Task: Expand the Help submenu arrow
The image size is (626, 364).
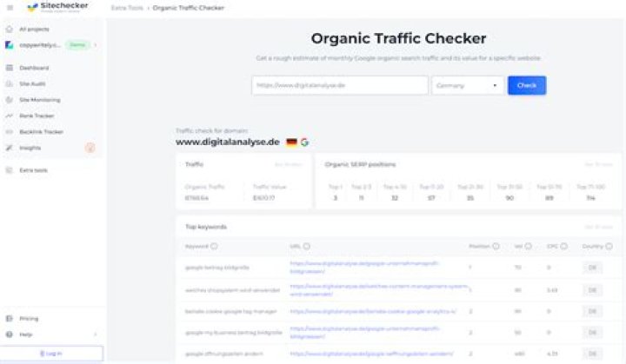Action: tap(96, 334)
